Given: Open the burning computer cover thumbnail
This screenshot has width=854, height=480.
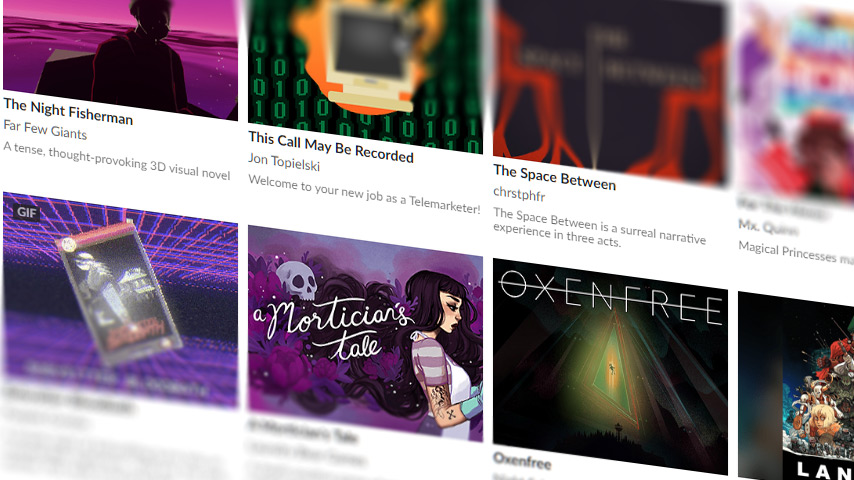Looking at the screenshot, I should (x=365, y=74).
